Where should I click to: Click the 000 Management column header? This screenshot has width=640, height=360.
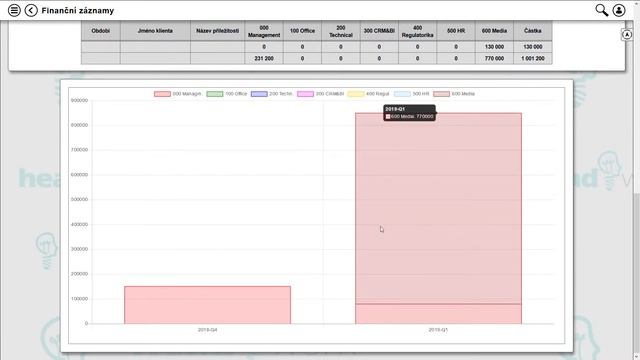tap(264, 31)
